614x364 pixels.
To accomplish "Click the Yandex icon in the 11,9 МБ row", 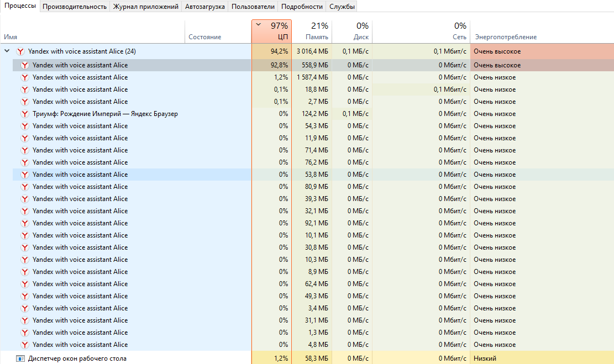I will 25,138.
